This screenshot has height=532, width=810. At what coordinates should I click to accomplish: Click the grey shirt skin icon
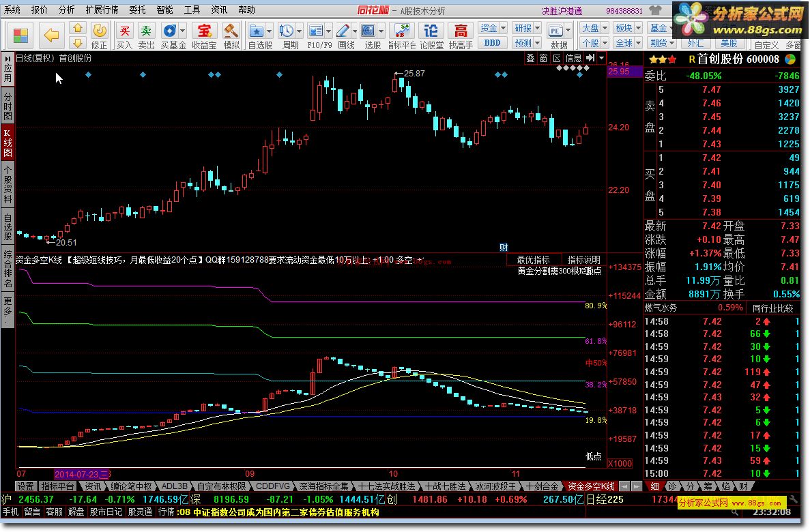(656, 10)
